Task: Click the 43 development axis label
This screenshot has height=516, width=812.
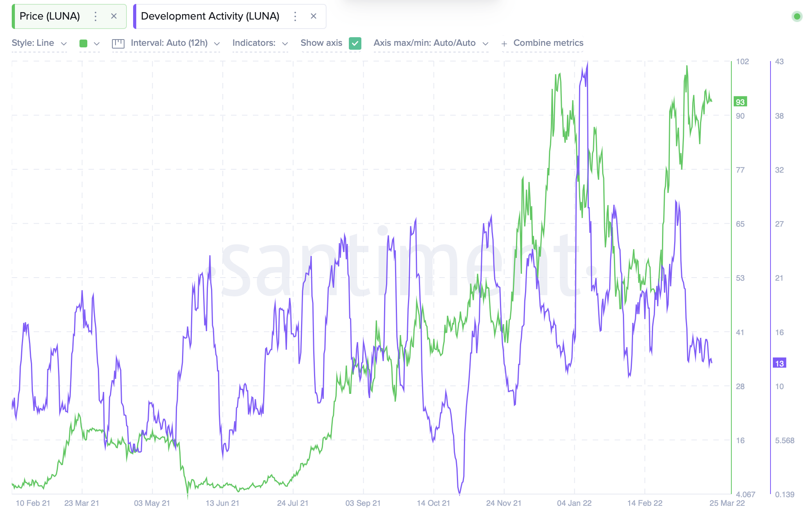Action: [779, 61]
